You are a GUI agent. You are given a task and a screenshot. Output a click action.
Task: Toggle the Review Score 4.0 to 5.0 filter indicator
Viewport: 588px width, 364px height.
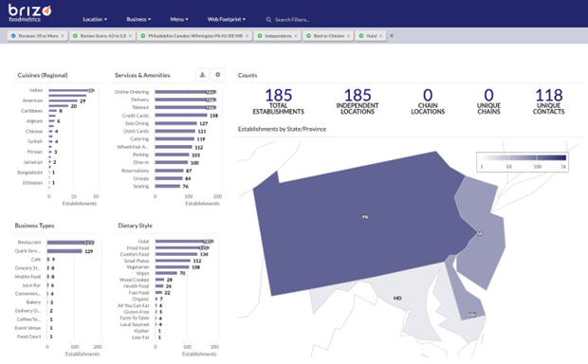click(x=75, y=36)
